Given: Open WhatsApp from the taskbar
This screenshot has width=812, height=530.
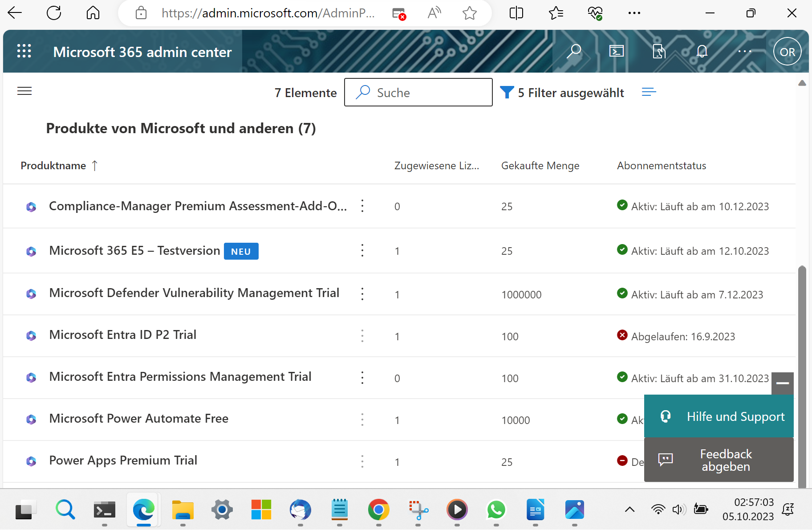Looking at the screenshot, I should click(496, 510).
